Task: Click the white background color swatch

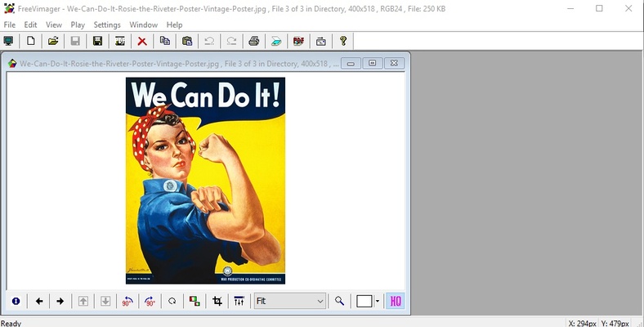Action: [364, 301]
